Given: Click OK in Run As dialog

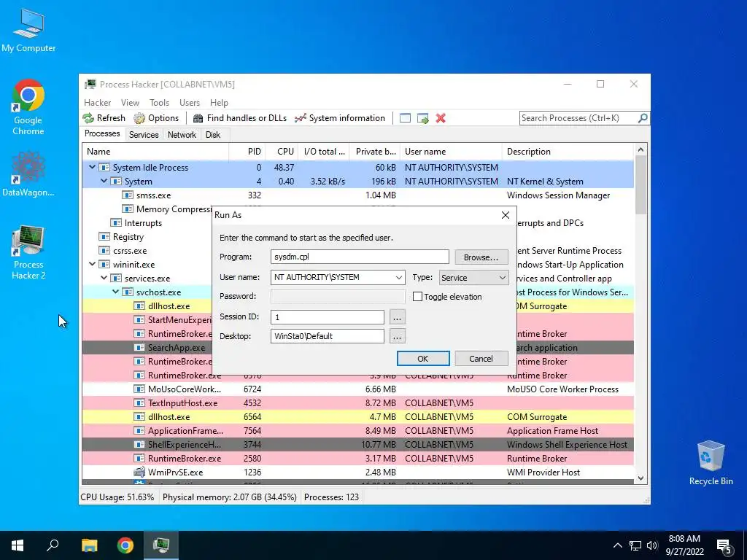Looking at the screenshot, I should tap(423, 359).
